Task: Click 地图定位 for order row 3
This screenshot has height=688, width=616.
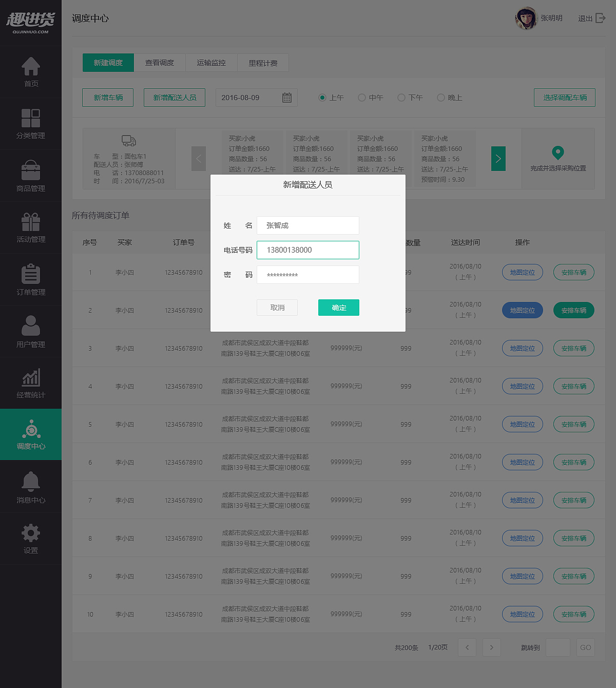Action: coord(523,348)
